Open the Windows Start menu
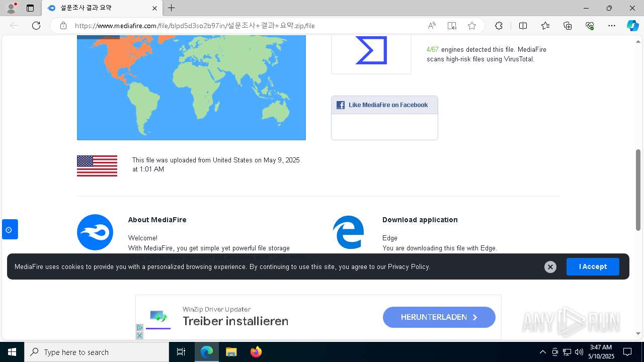 tap(12, 352)
